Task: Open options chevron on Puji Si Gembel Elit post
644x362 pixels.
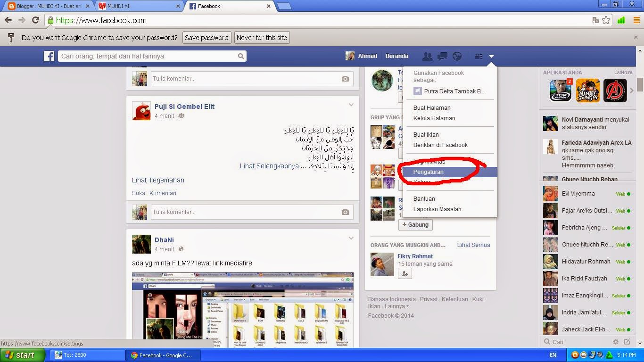Action: [x=351, y=105]
